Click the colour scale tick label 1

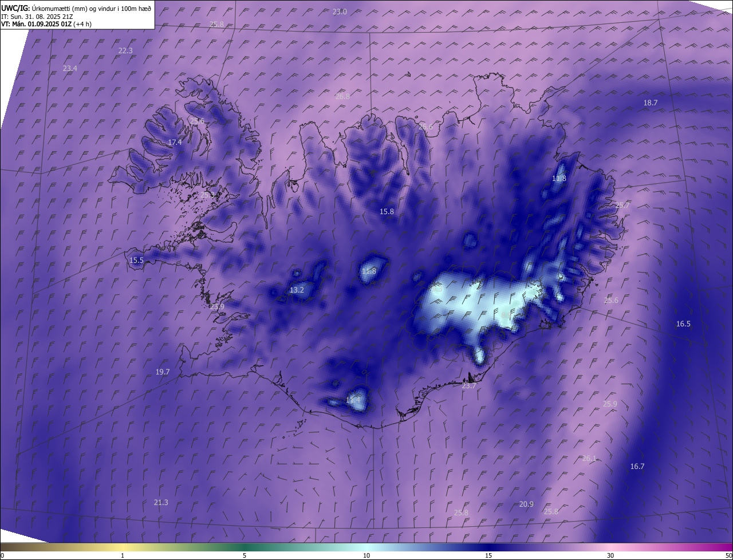click(x=123, y=555)
